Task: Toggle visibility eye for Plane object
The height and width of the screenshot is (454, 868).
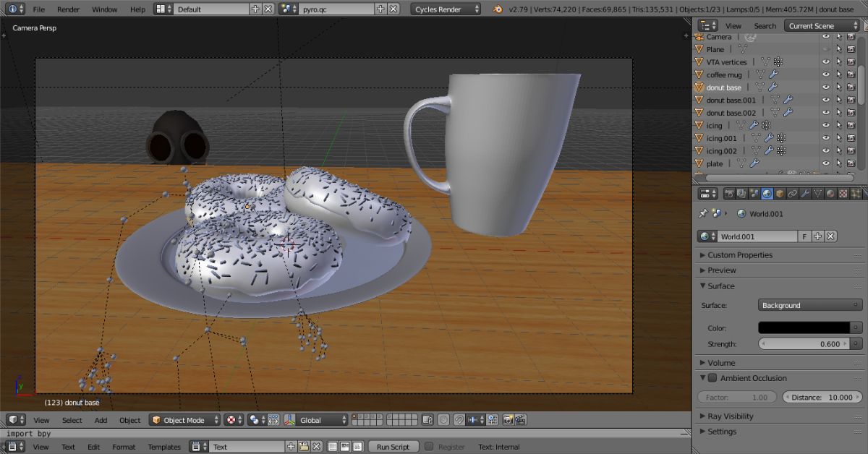Action: tap(825, 49)
